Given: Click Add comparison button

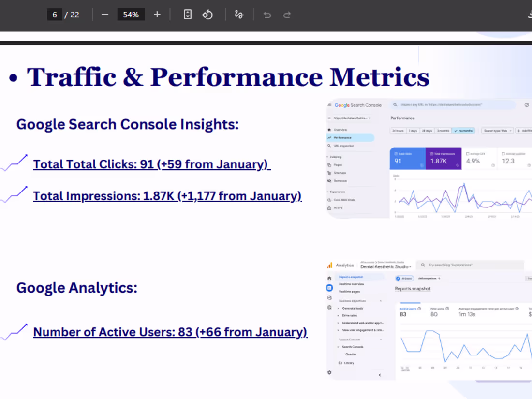Looking at the screenshot, I should [429, 278].
